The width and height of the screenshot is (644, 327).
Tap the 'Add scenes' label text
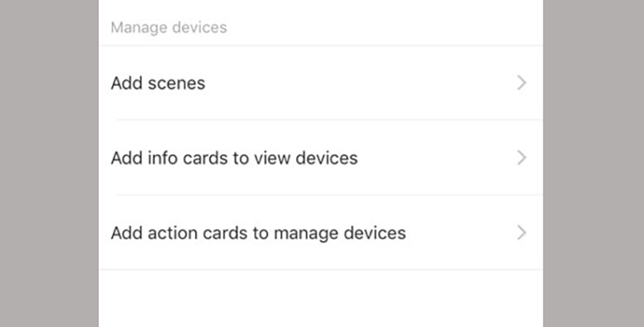pyautogui.click(x=158, y=83)
